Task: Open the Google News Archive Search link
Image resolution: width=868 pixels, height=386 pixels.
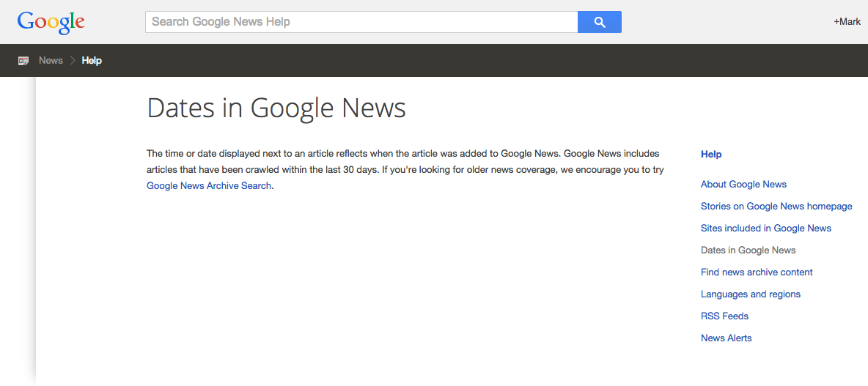Action: (209, 186)
